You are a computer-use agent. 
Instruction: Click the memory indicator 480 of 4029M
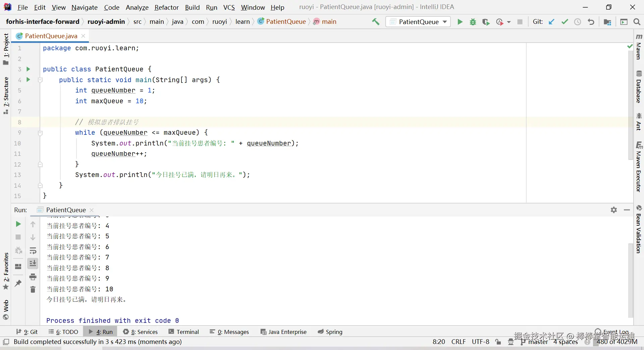point(617,342)
